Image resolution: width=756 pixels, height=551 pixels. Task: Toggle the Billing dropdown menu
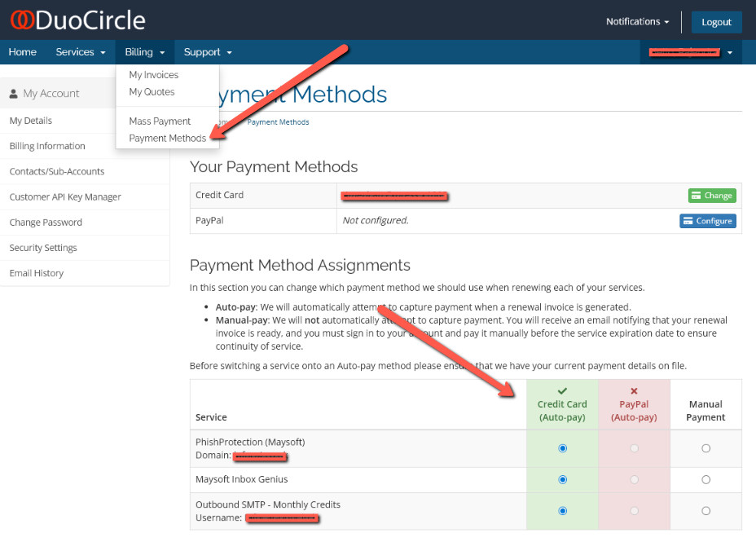(x=145, y=52)
